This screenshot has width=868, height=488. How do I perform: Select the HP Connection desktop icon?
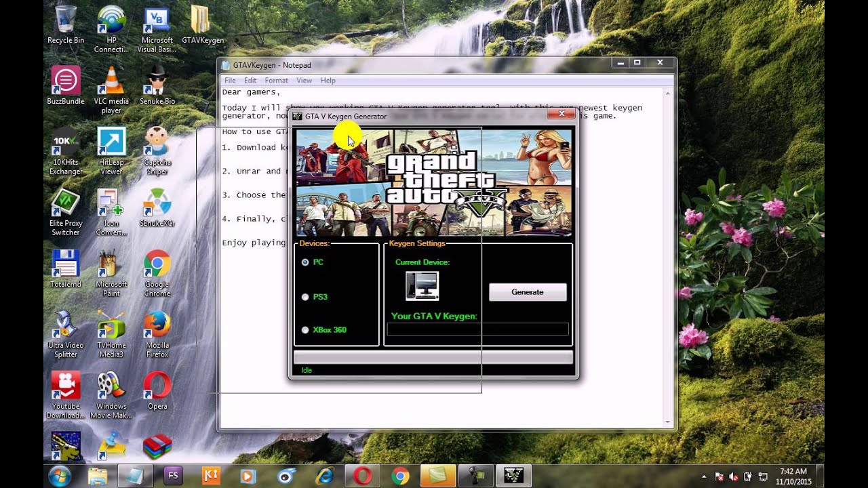coord(111,30)
